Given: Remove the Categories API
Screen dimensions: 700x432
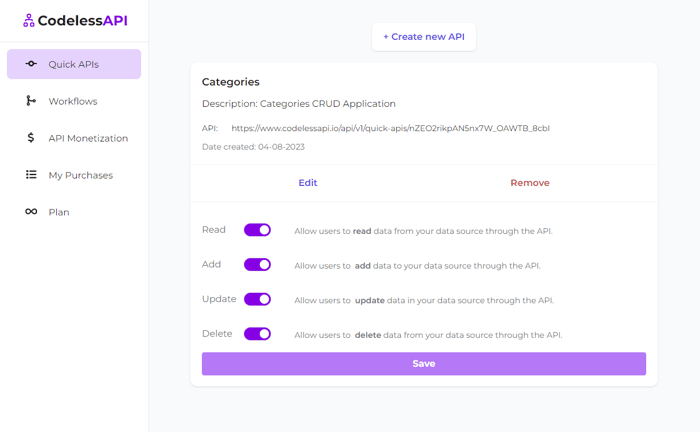Looking at the screenshot, I should click(x=530, y=183).
